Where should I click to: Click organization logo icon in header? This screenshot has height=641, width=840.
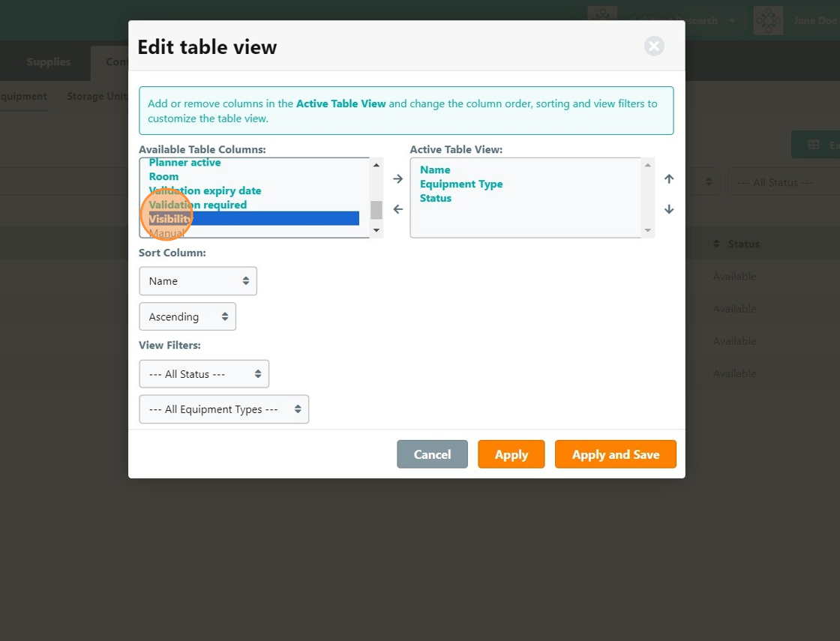click(x=602, y=13)
